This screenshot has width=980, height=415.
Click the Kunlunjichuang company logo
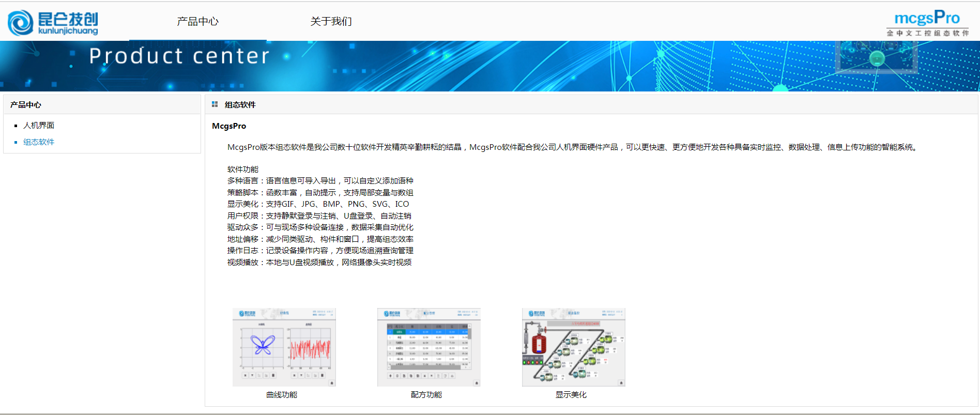click(53, 23)
